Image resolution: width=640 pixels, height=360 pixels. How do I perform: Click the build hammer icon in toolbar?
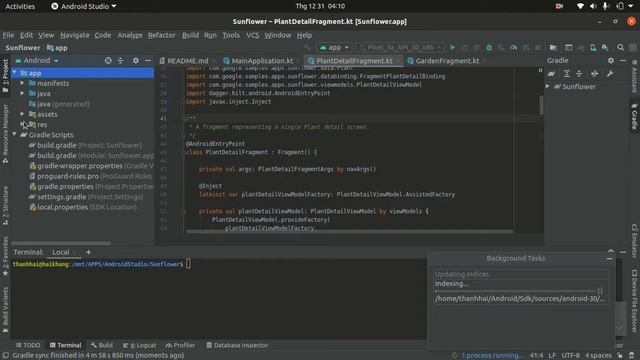tap(307, 48)
